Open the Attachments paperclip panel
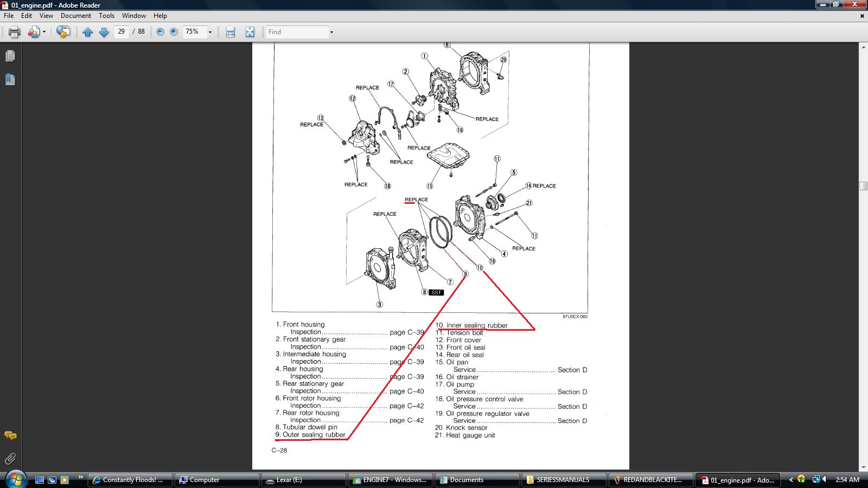 [10, 459]
